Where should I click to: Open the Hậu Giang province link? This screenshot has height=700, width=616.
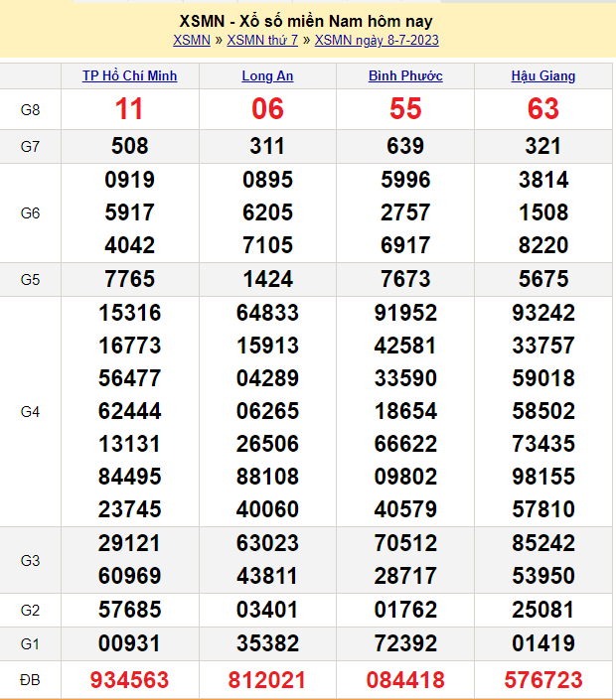click(x=543, y=76)
